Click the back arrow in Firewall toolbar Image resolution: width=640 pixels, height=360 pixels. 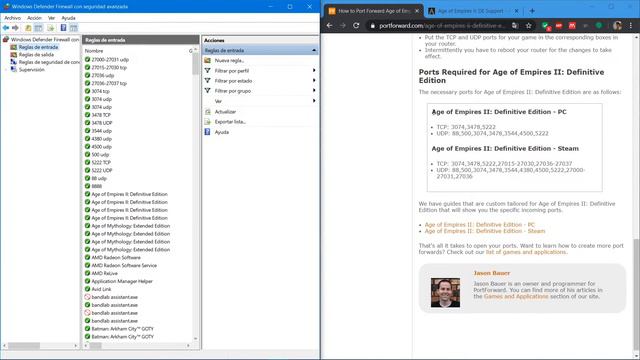[6, 28]
